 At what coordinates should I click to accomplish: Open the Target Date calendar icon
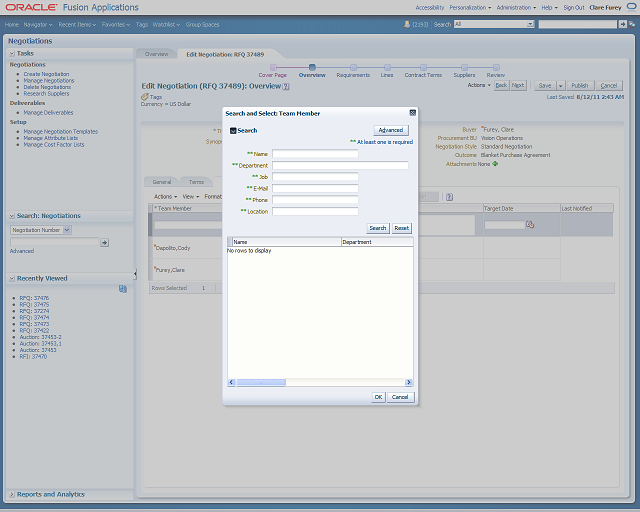[x=530, y=225]
